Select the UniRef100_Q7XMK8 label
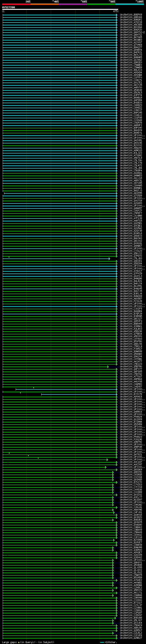Screen dimensions: 146x644 (131, 45)
